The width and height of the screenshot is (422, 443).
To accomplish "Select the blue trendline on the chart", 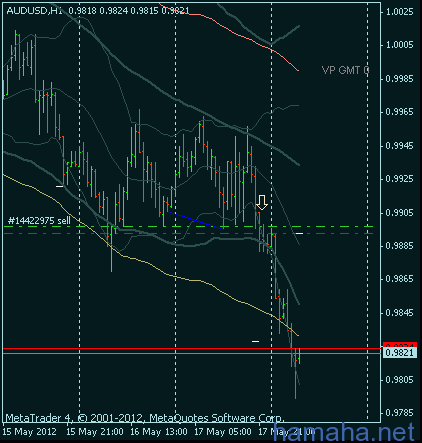I will coord(196,220).
